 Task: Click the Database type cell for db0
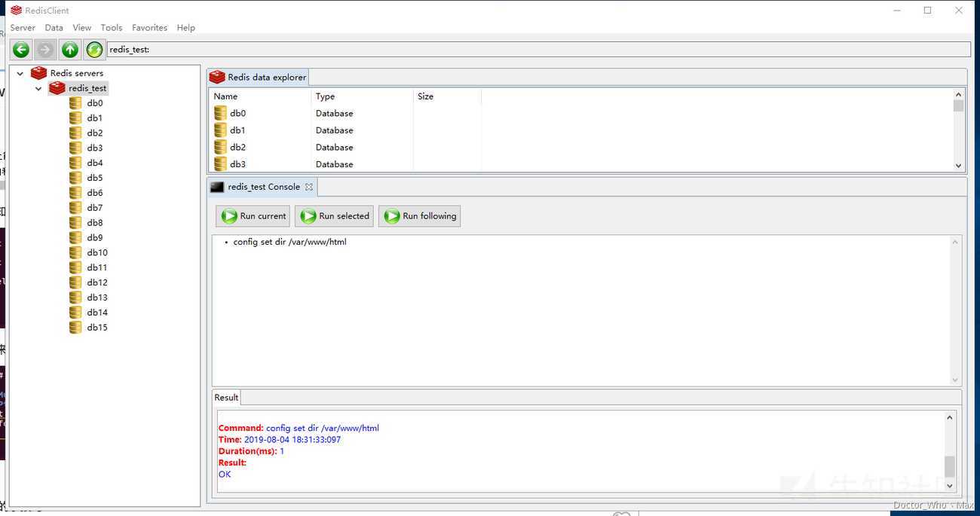(335, 114)
